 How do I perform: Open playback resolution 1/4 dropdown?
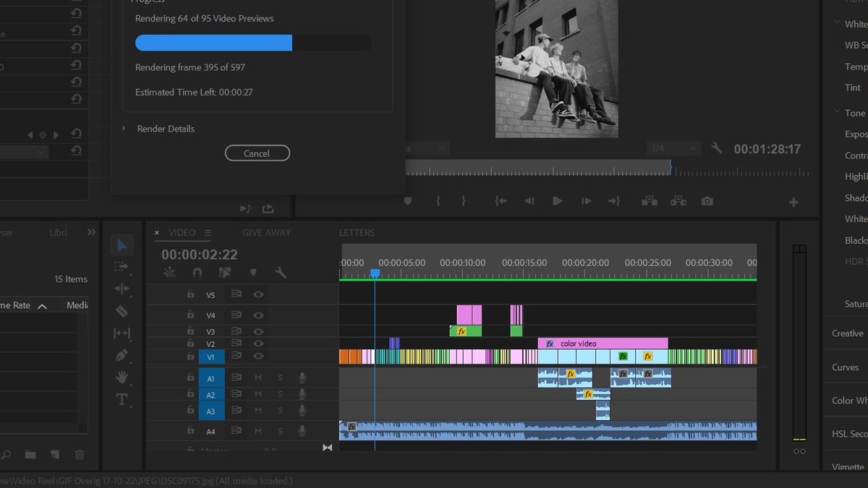[673, 148]
